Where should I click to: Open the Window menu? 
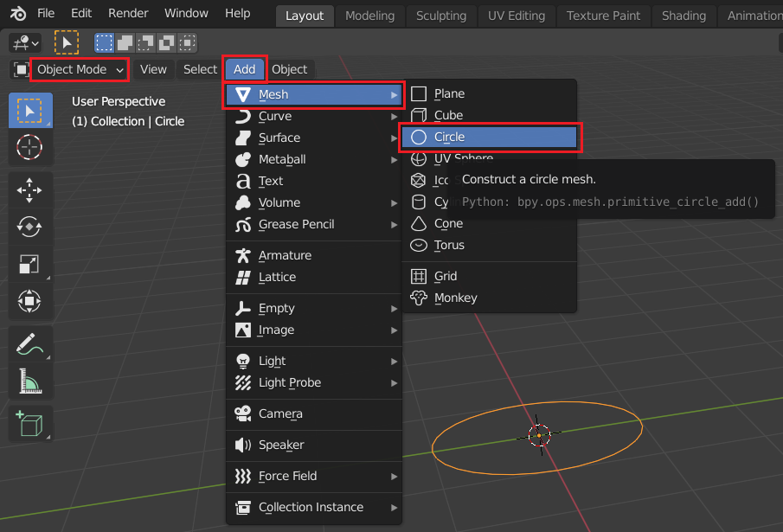pyautogui.click(x=186, y=13)
